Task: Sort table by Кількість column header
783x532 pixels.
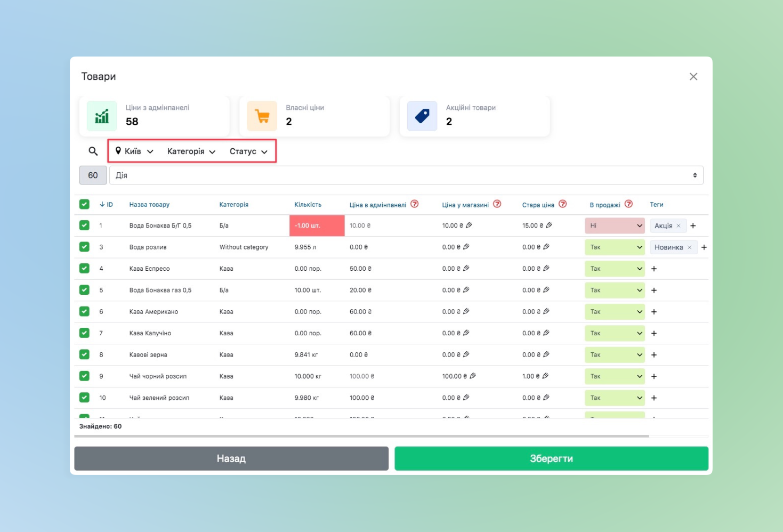Action: tap(308, 205)
